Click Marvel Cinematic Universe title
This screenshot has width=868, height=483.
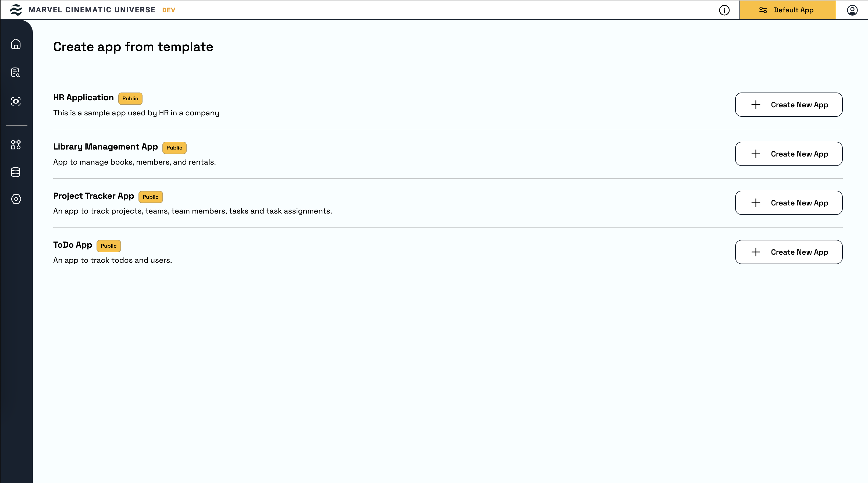92,10
